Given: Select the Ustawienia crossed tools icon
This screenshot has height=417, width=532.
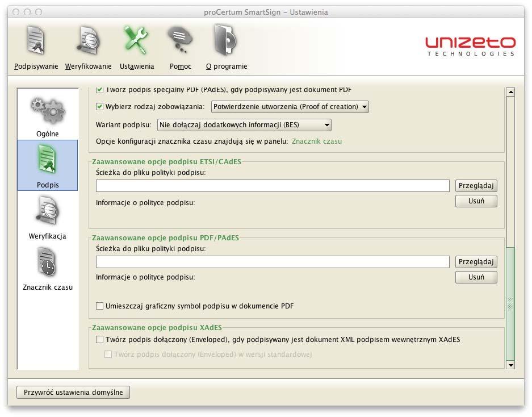Looking at the screenshot, I should click(136, 41).
